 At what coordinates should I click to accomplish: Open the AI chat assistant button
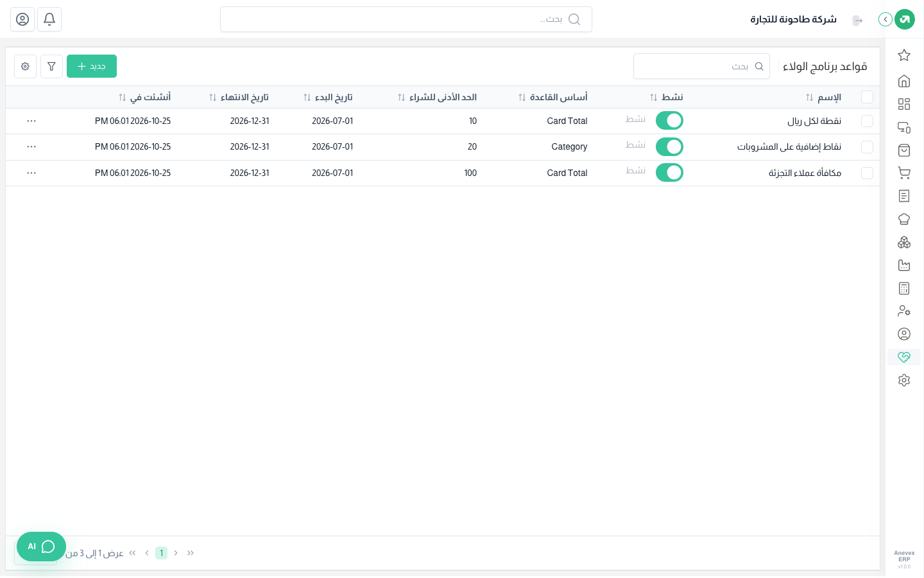click(x=41, y=547)
